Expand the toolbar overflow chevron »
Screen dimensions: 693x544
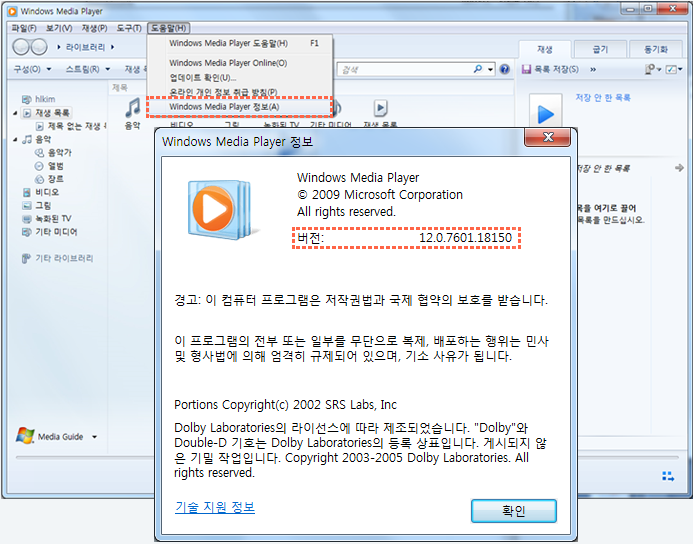point(593,69)
